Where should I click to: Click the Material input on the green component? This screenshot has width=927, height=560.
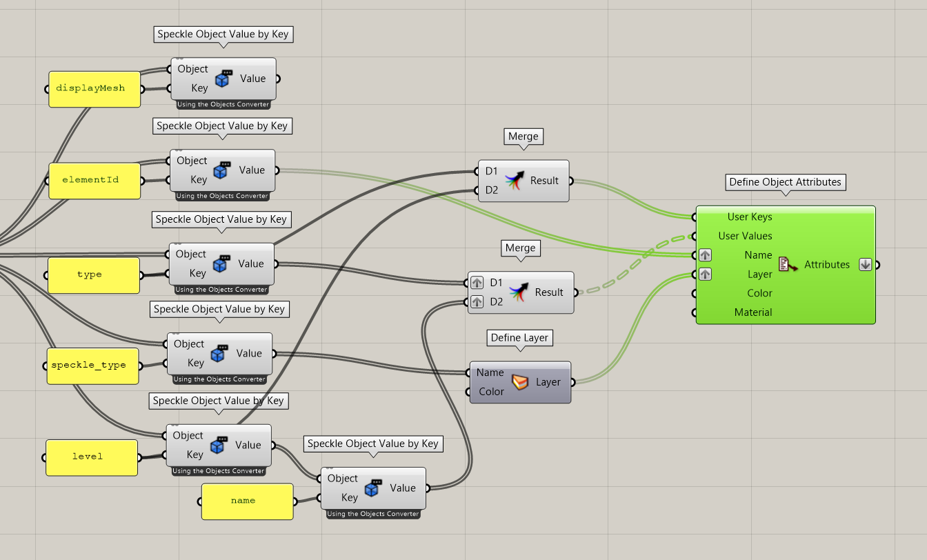752,312
